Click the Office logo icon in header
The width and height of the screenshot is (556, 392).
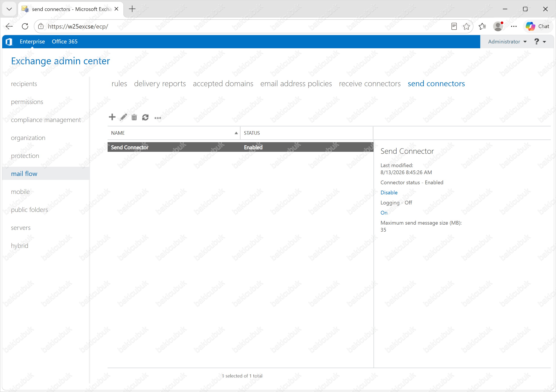pyautogui.click(x=9, y=42)
